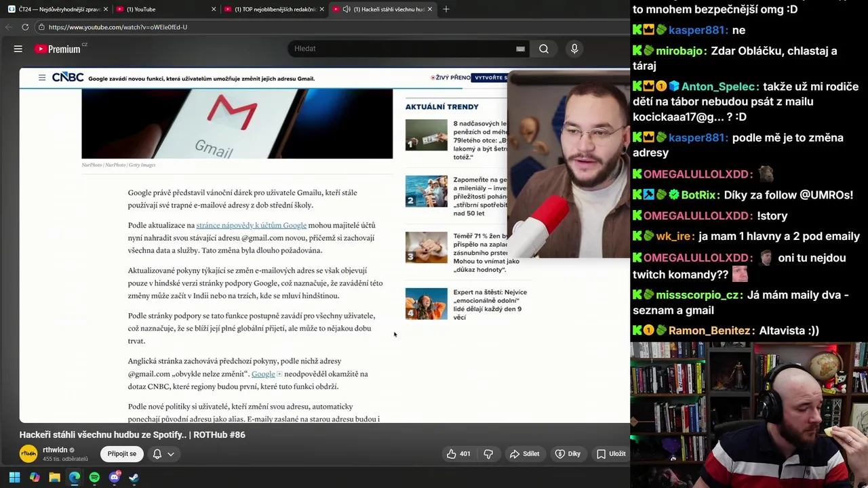Click ŽIVÝ PŘENOS in CNBC header

point(450,78)
